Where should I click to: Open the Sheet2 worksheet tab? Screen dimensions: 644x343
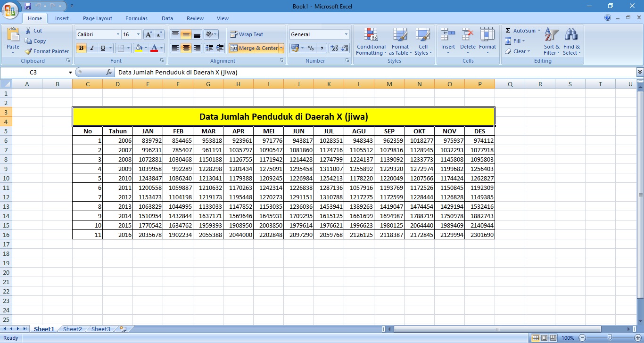tap(72, 329)
